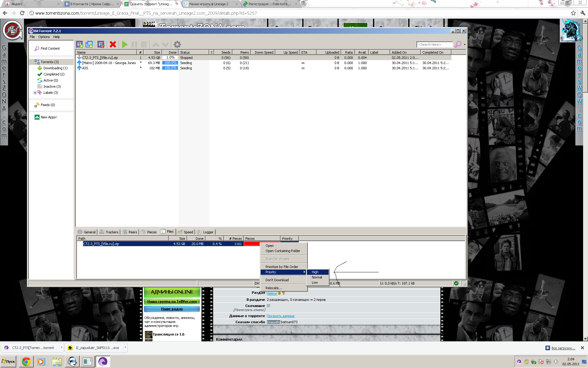The image size is (588, 368).
Task: Click the Pause torrent toolbar icon
Action: coord(134,44)
